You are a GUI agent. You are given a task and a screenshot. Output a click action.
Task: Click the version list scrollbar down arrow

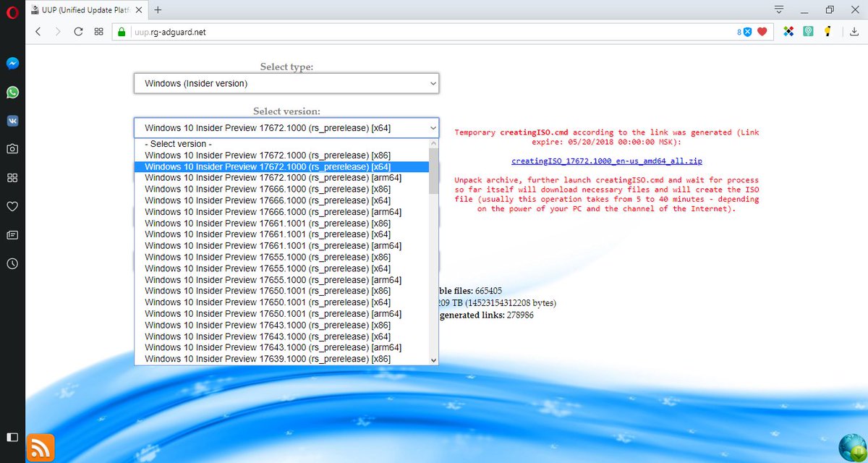point(433,360)
